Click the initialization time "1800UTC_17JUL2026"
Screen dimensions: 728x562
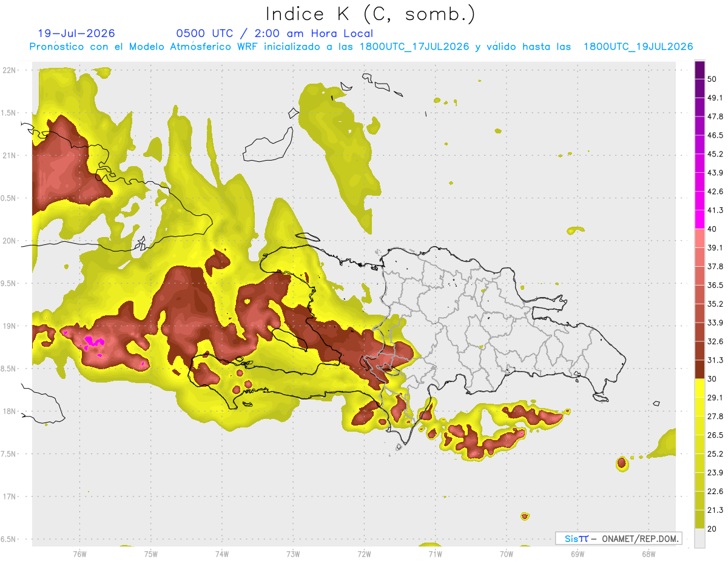coord(414,47)
